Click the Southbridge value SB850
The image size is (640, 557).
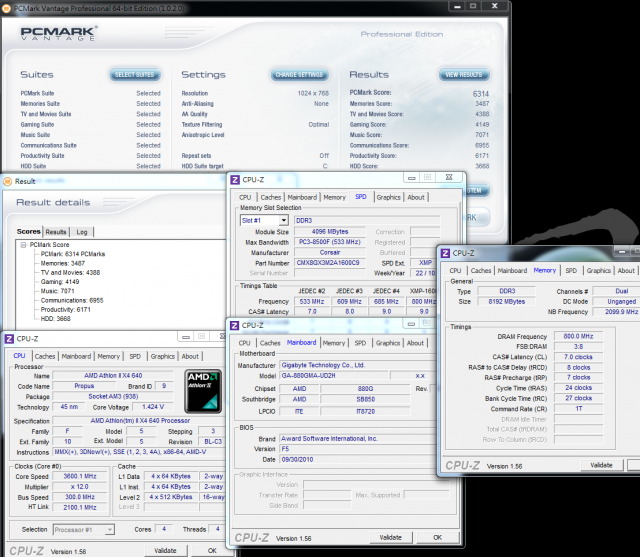click(x=365, y=399)
